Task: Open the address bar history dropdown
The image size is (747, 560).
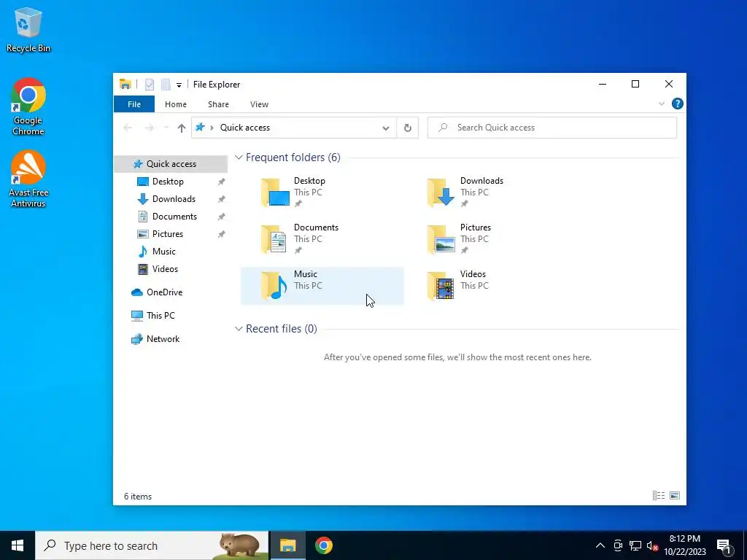Action: pos(386,128)
